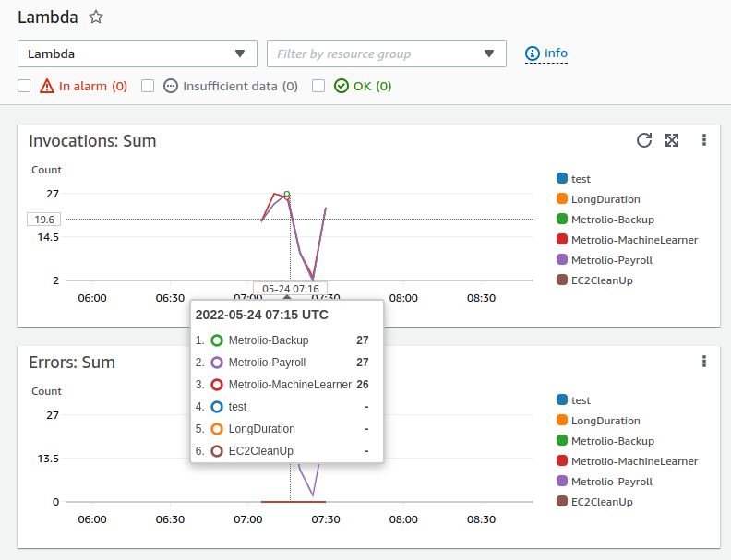Enable the In alarm filter checkbox
Viewport: 731px width, 560px height.
[24, 86]
